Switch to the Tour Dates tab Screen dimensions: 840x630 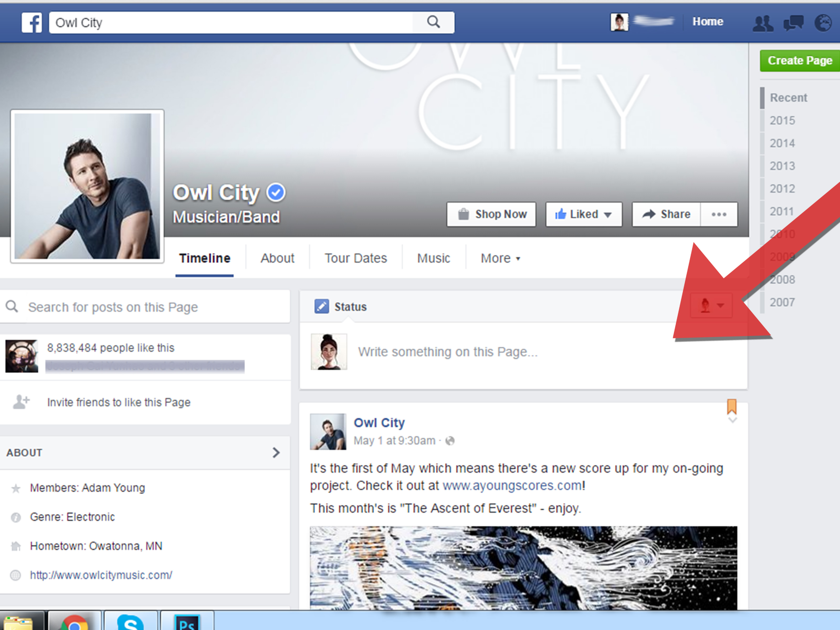point(355,258)
